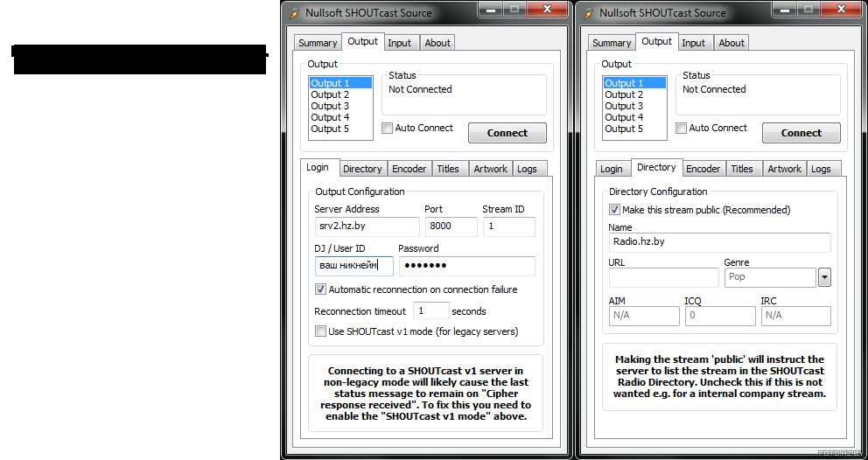Uncheck Make this stream public
This screenshot has width=868, height=460.
point(614,211)
